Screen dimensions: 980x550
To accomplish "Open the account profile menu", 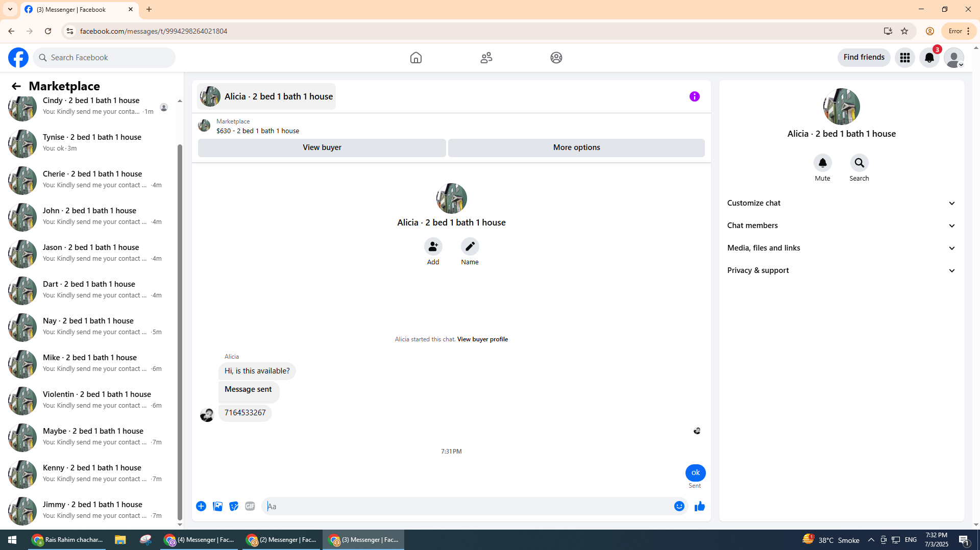I will click(x=954, y=58).
